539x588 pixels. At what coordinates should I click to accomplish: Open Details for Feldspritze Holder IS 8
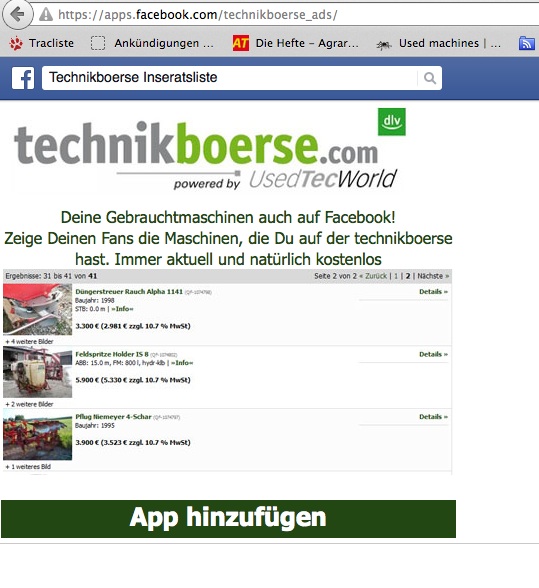[x=433, y=354]
